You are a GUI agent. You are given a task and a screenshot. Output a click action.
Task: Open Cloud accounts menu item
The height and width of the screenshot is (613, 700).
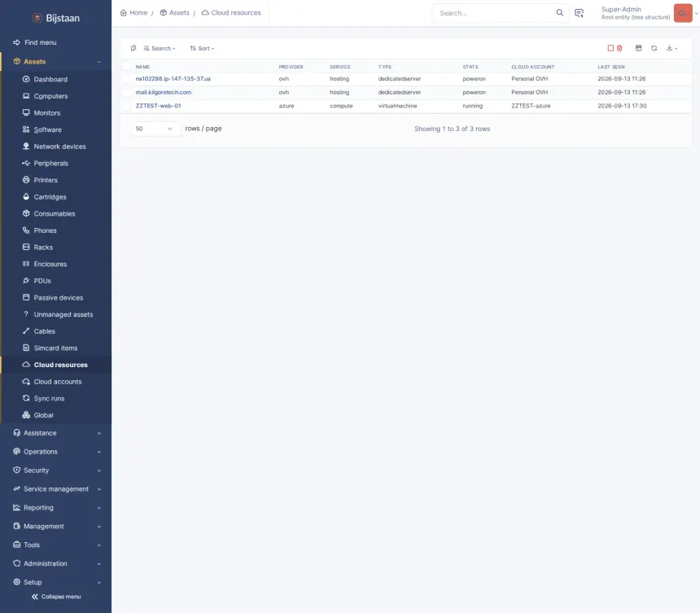pos(58,382)
